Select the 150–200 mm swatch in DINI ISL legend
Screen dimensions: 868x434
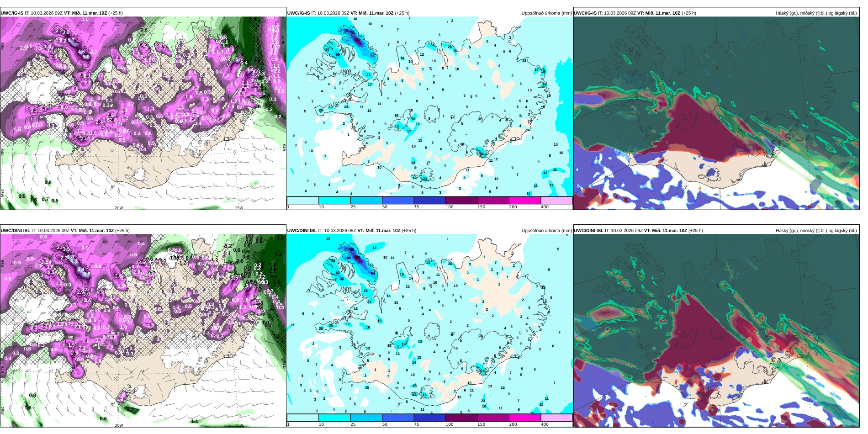[x=493, y=418]
